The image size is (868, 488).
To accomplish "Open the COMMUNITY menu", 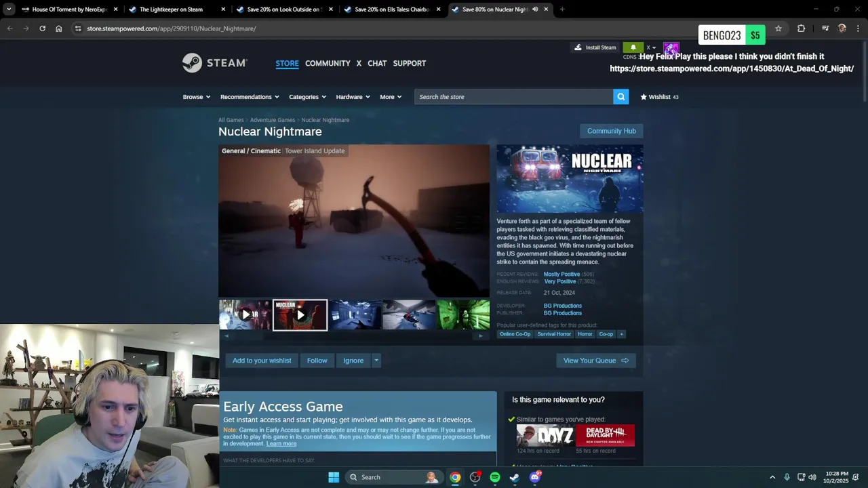I will click(x=328, y=63).
